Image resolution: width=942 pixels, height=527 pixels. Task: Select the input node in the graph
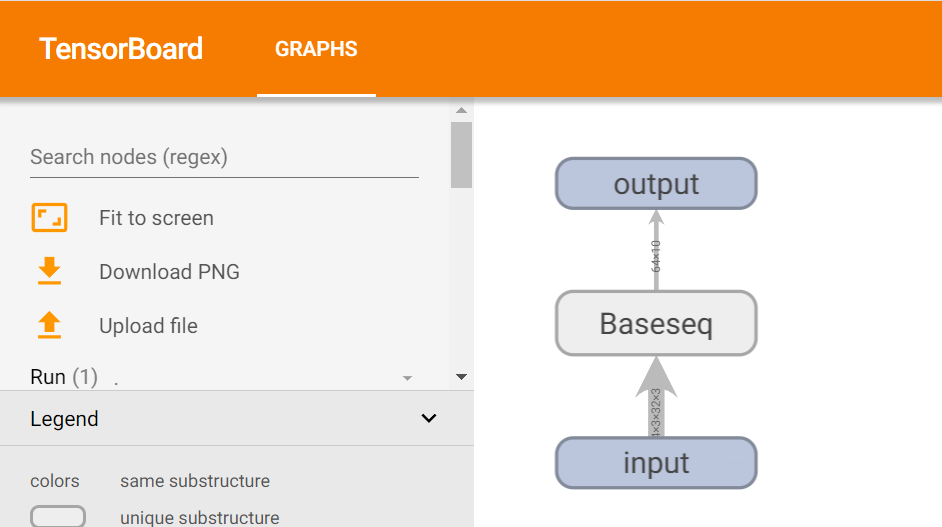coord(656,463)
